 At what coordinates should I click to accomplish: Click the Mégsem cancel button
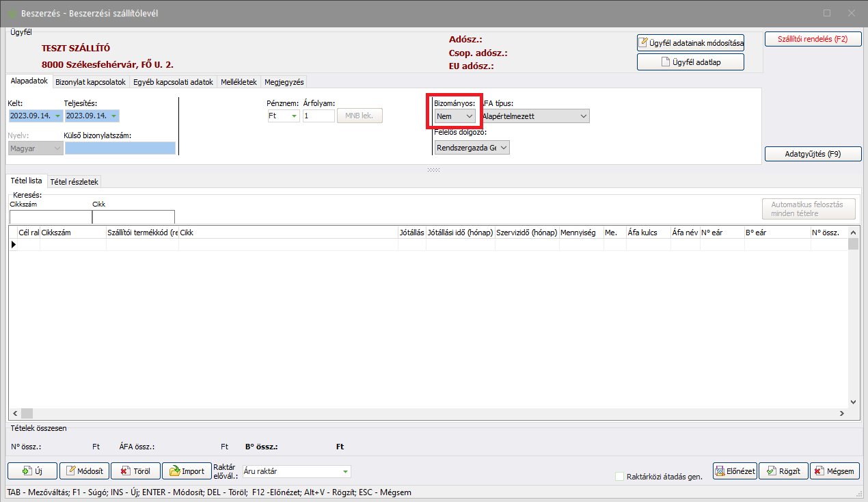click(834, 471)
